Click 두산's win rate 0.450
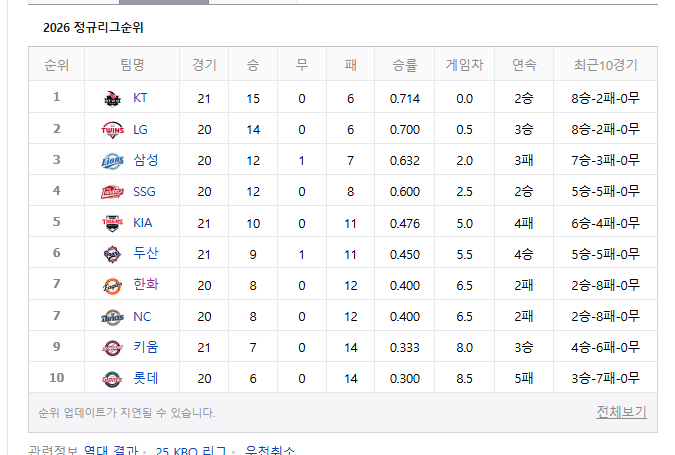 [x=405, y=254]
